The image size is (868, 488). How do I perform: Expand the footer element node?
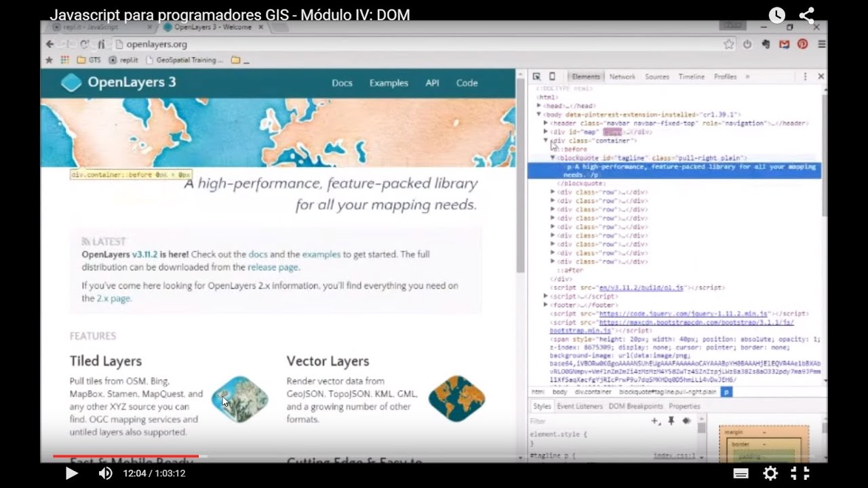pos(546,305)
